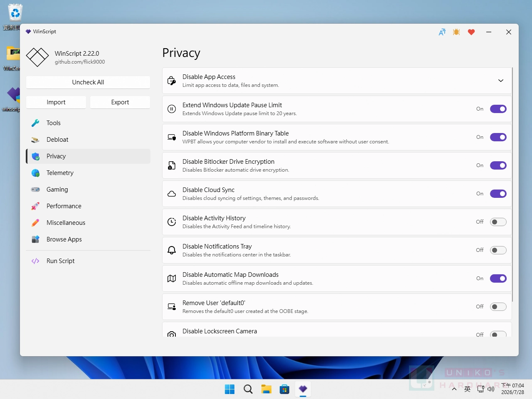Open taskbar Search

pyautogui.click(x=248, y=389)
